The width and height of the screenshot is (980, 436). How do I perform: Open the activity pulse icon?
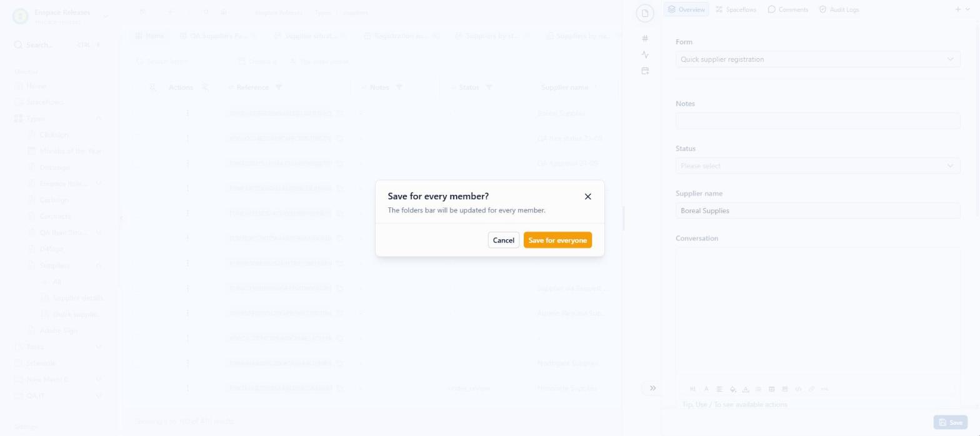click(645, 55)
